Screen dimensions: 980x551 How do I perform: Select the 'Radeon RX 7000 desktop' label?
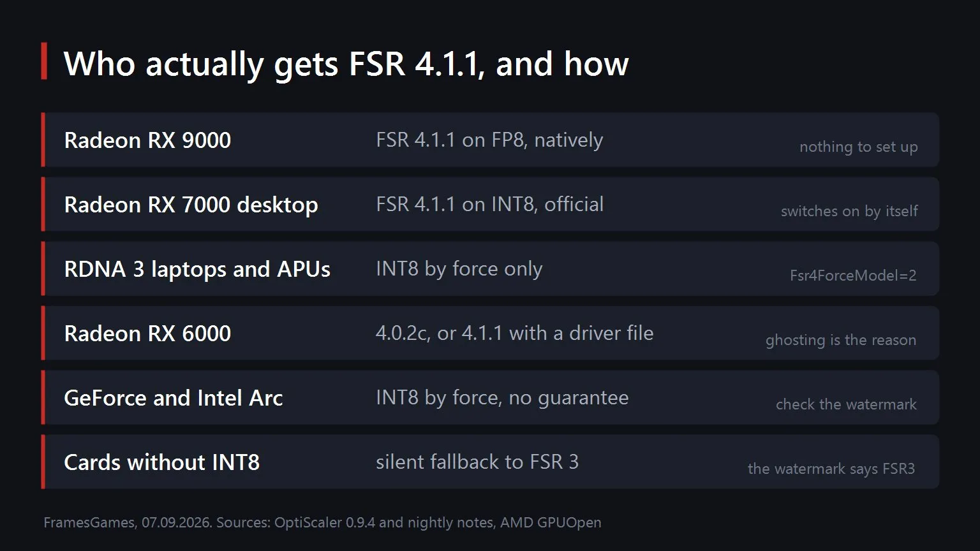coord(191,205)
